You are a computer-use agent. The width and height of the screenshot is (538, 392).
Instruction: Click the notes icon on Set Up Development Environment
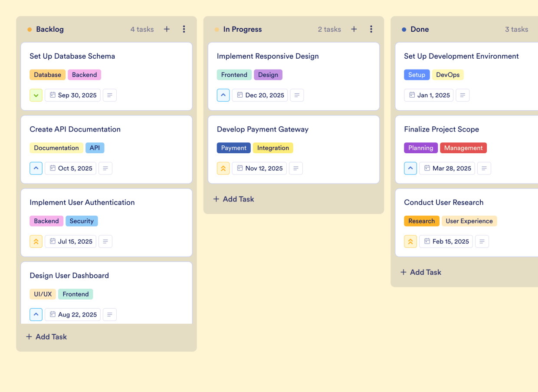click(x=463, y=95)
